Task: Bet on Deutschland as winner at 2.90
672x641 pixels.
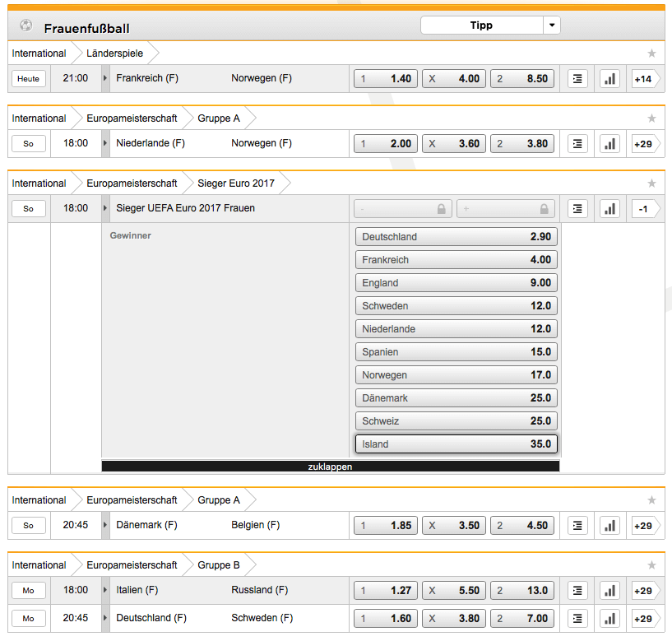Action: point(456,237)
